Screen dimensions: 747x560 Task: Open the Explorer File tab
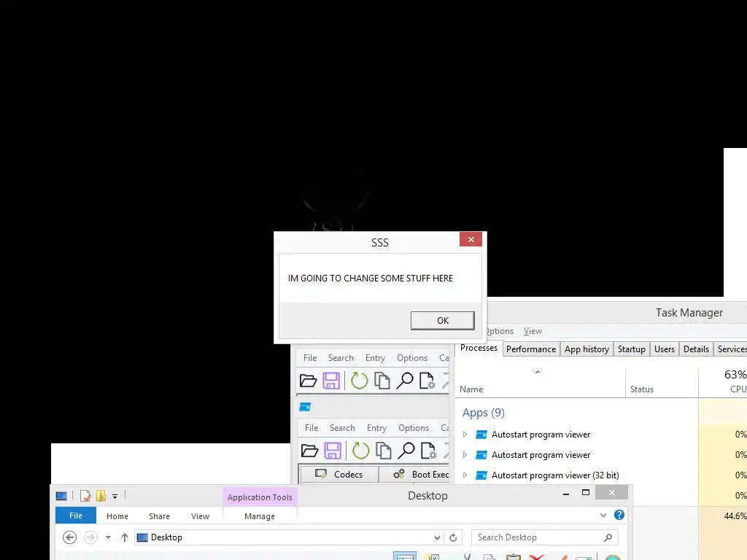pyautogui.click(x=76, y=516)
